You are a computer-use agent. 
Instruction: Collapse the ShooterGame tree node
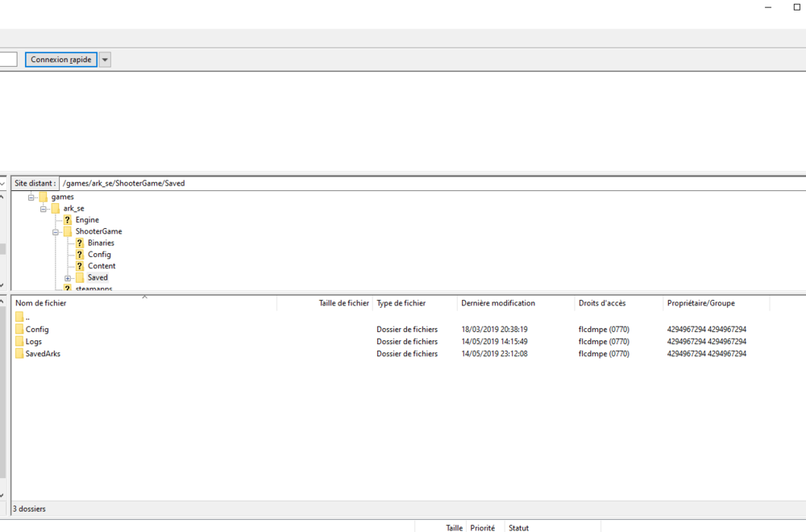56,231
